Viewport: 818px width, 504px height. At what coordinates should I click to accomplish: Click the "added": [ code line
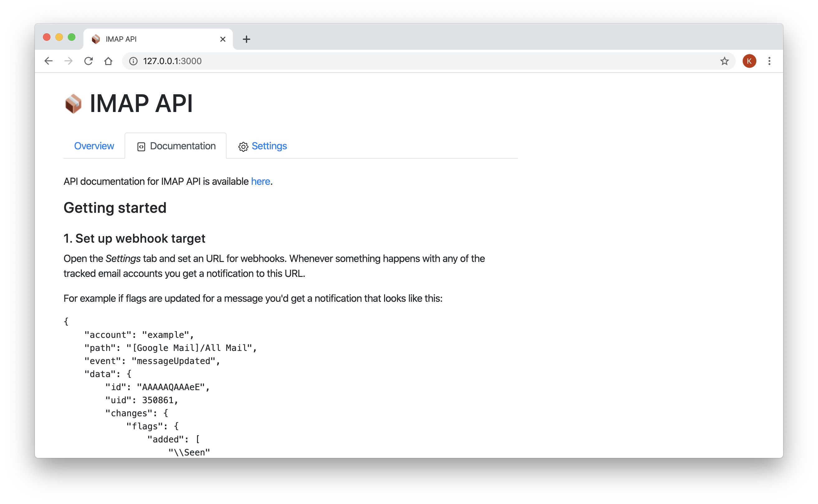point(173,439)
